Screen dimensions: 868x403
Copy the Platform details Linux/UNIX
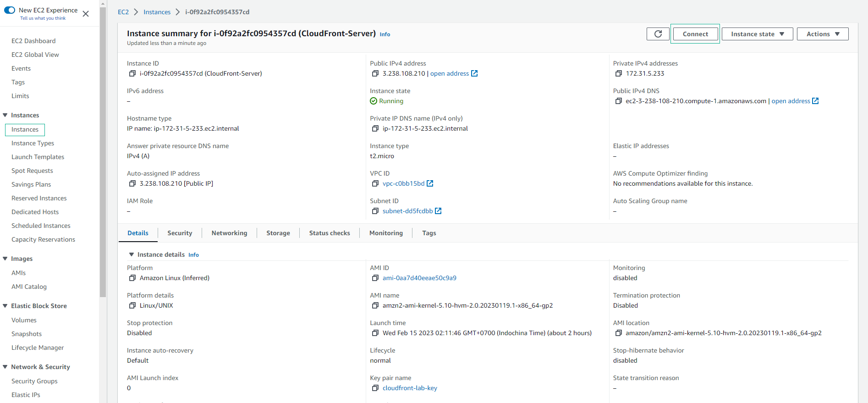[x=132, y=305]
